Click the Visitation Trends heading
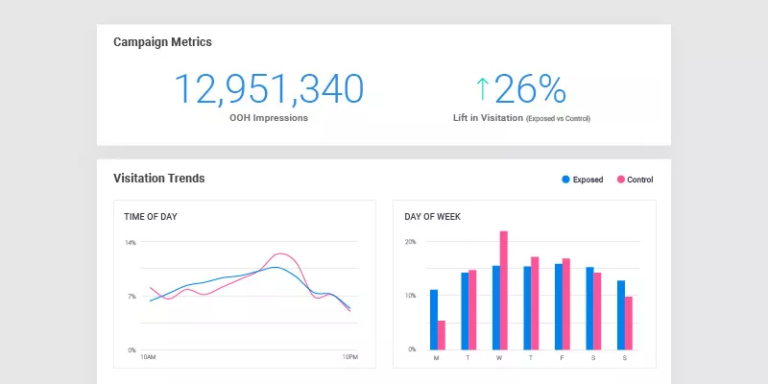Viewport: 768px width, 384px height. (x=159, y=178)
